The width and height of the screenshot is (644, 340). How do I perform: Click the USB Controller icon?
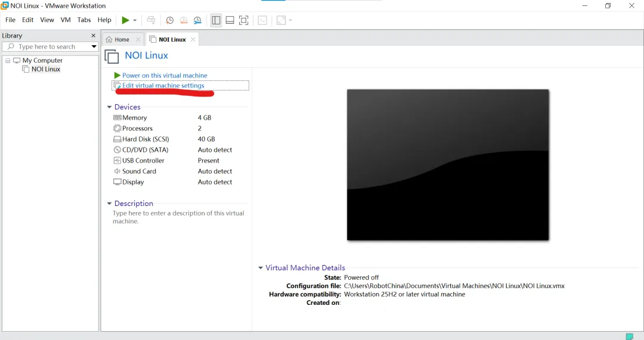pos(117,160)
